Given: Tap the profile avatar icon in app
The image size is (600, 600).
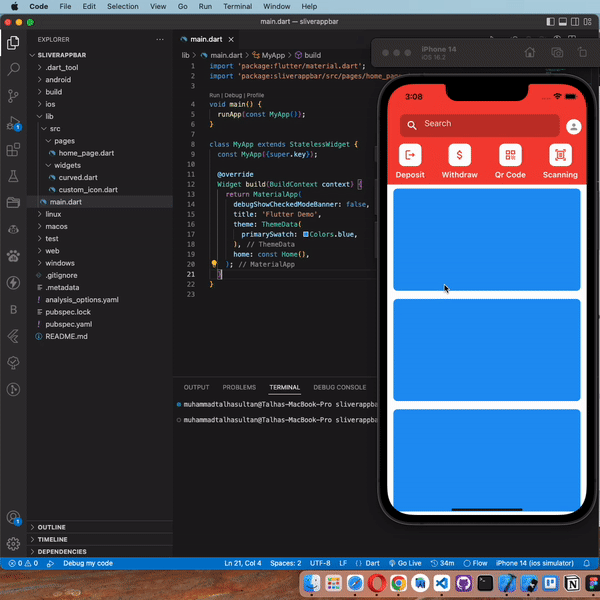Looking at the screenshot, I should point(574,127).
